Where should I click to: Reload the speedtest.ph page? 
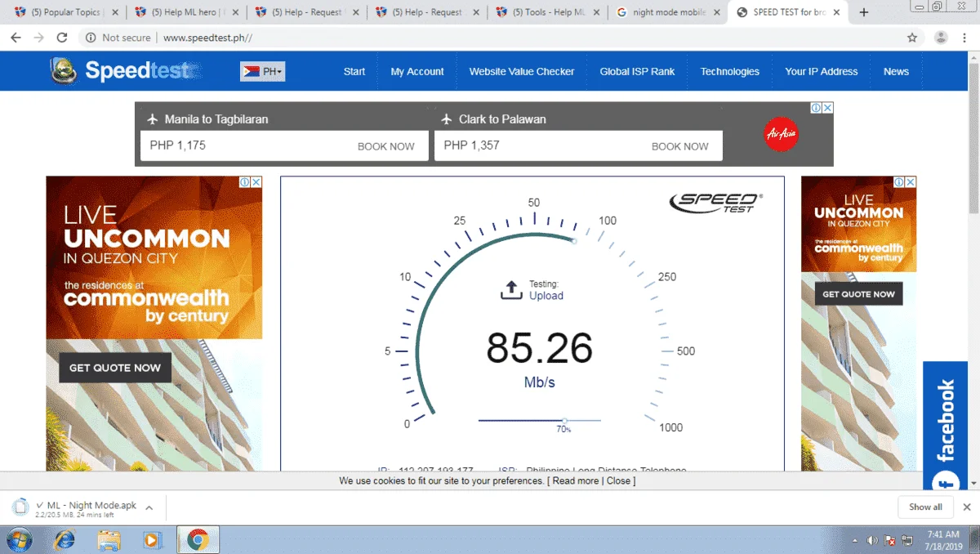click(62, 38)
